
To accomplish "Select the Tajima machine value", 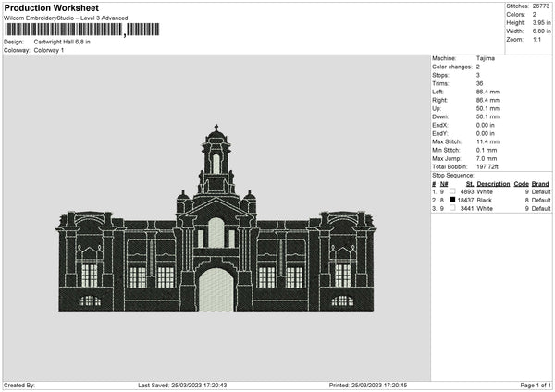I will point(485,58).
